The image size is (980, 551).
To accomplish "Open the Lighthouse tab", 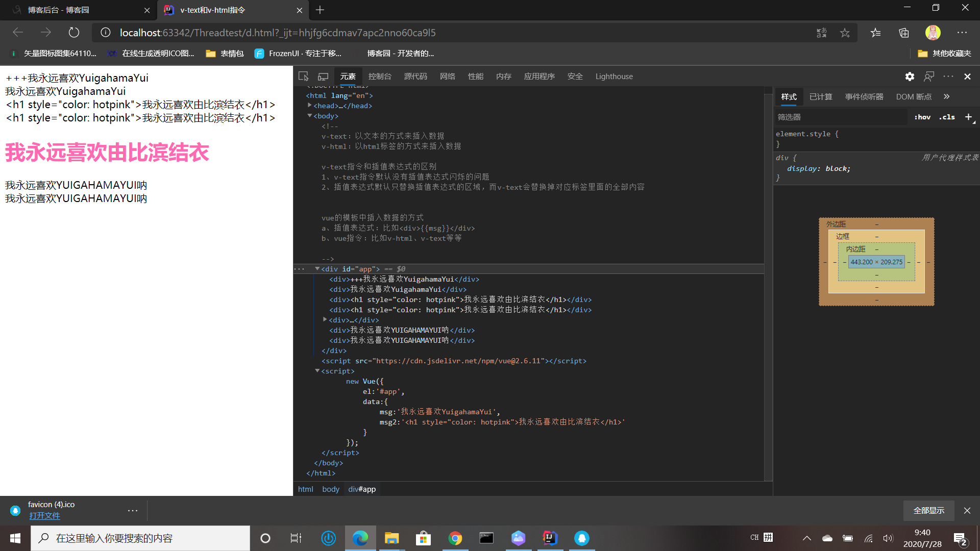I will tap(614, 77).
